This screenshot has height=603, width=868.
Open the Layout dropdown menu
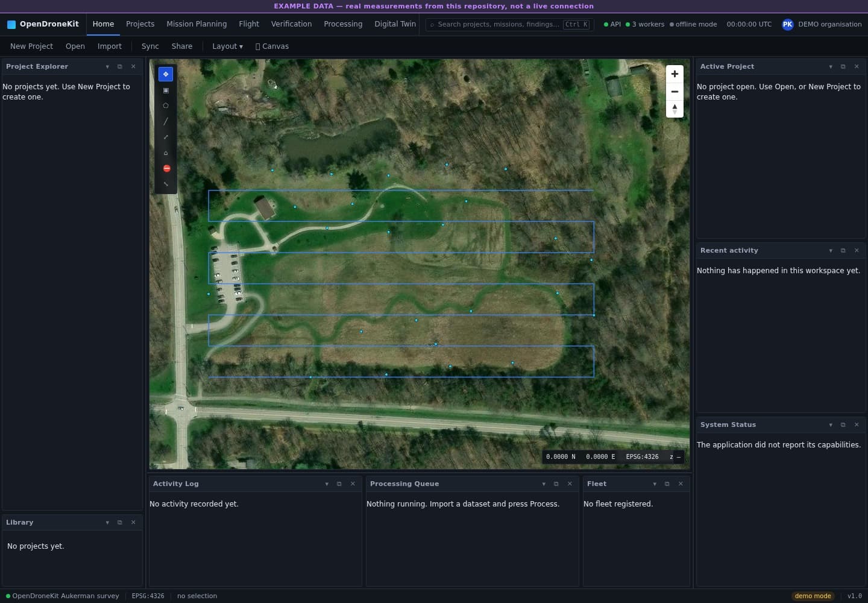pyautogui.click(x=227, y=46)
